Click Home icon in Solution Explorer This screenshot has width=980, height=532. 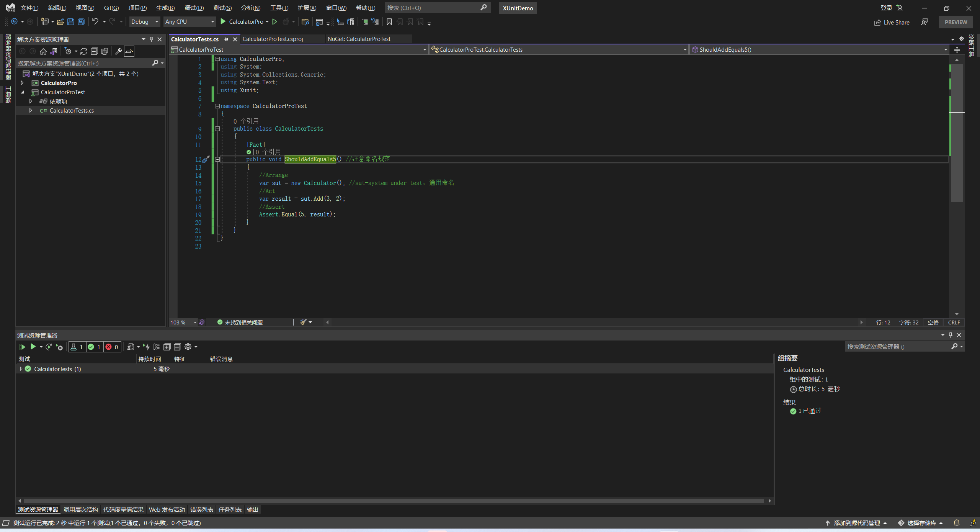click(43, 51)
